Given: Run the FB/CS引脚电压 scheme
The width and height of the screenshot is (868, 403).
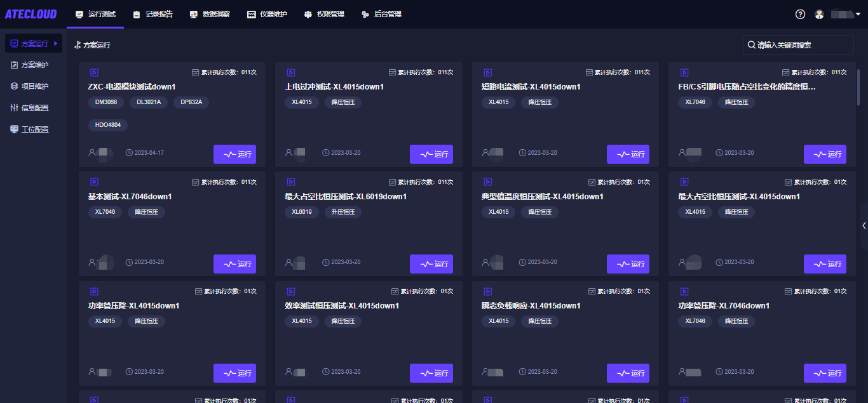Looking at the screenshot, I should tap(825, 154).
